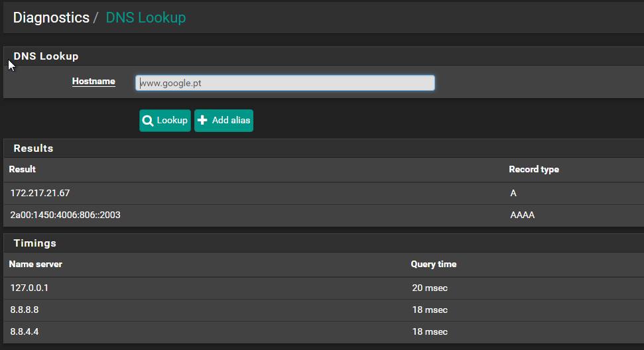Select the 172.217.21.67 result
This screenshot has height=350, width=644.
(x=40, y=193)
